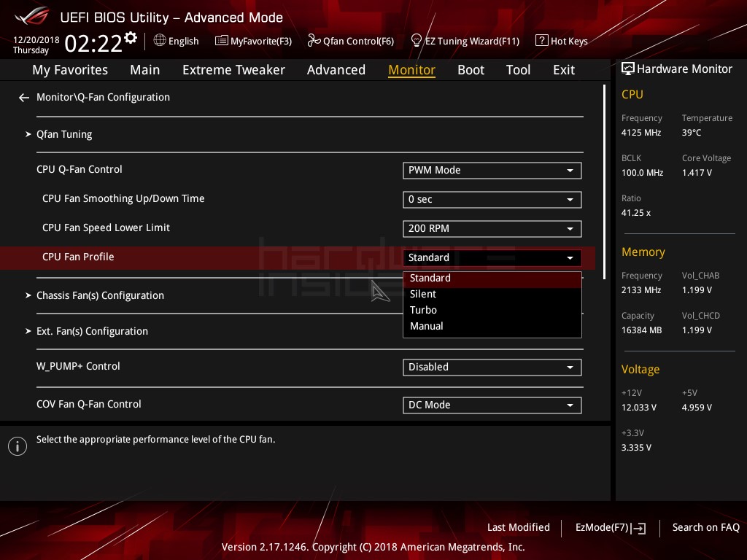Click the +12V value 12.033 V
The image size is (747, 560).
point(639,408)
